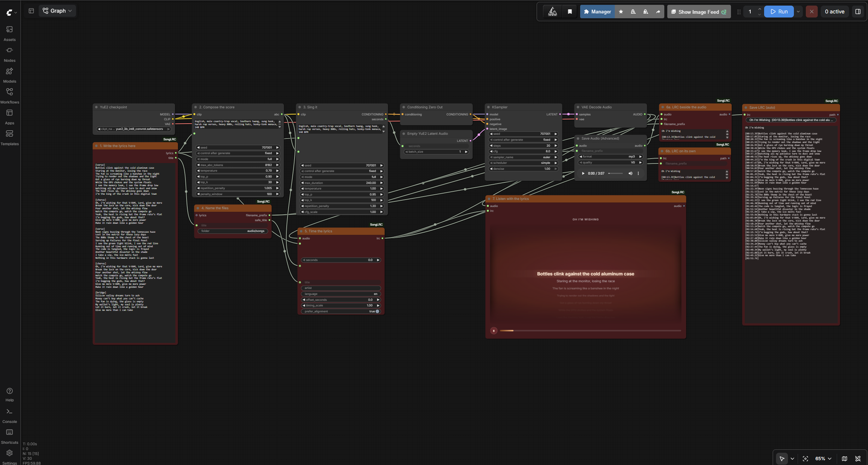868x465 pixels.
Task: Cancel current run with red X button
Action: tap(812, 11)
